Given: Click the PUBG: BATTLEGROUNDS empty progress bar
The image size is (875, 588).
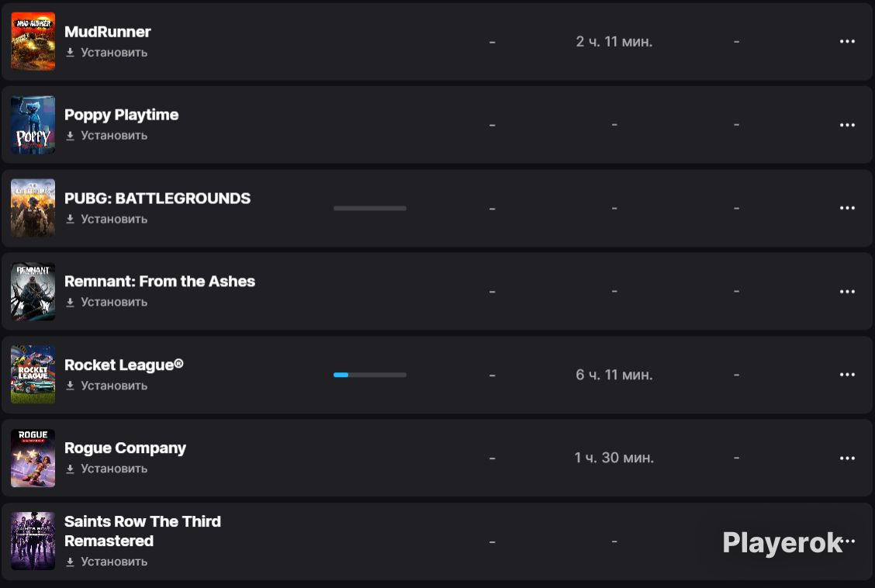Looking at the screenshot, I should [370, 208].
